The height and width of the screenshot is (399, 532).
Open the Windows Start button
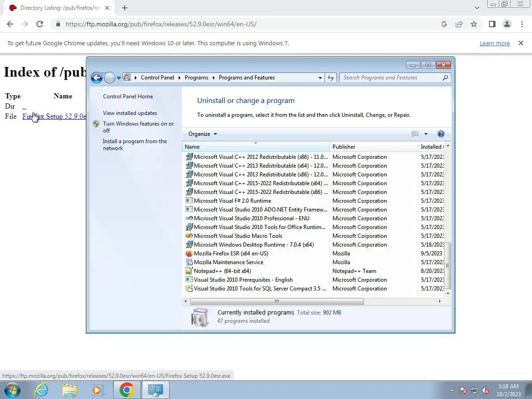[x=12, y=390]
